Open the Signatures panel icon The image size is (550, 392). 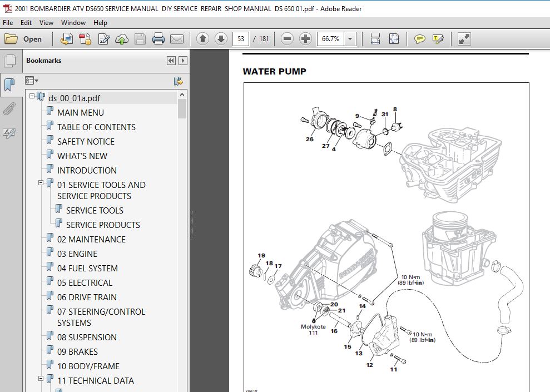point(9,133)
